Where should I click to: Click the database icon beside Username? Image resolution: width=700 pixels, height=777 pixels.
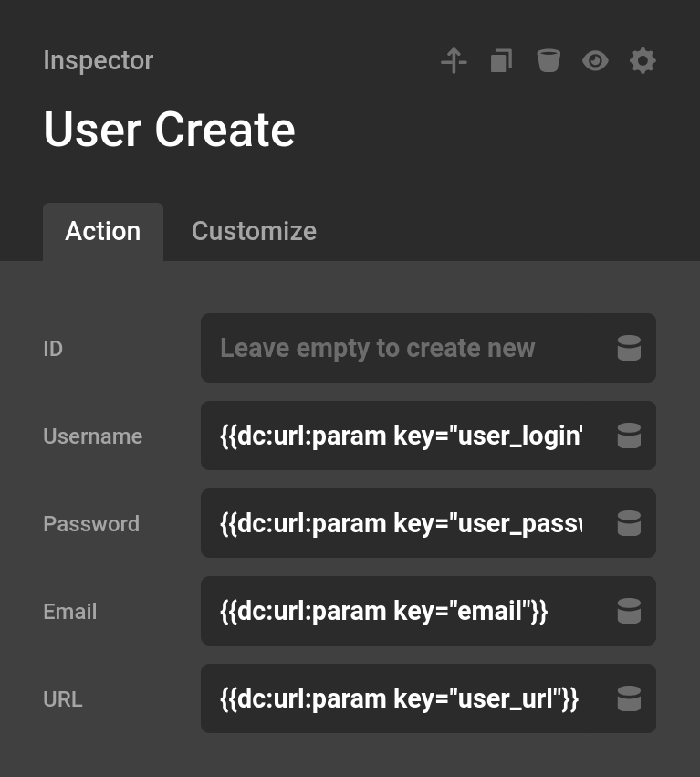coord(630,436)
